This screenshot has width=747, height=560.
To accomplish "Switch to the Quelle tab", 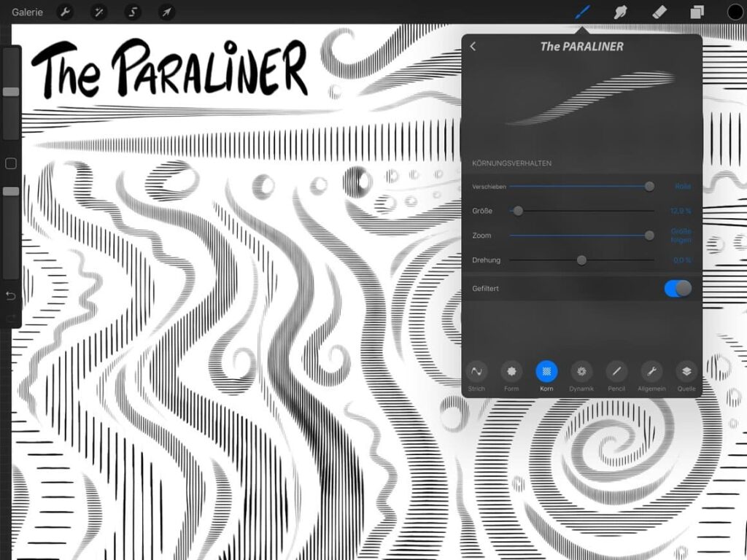I will click(x=686, y=376).
